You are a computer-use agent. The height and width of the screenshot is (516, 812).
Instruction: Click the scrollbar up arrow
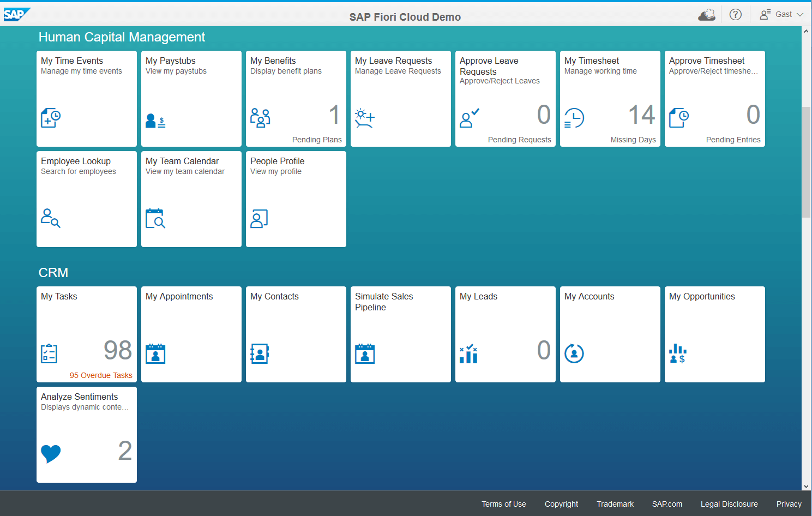click(x=806, y=31)
